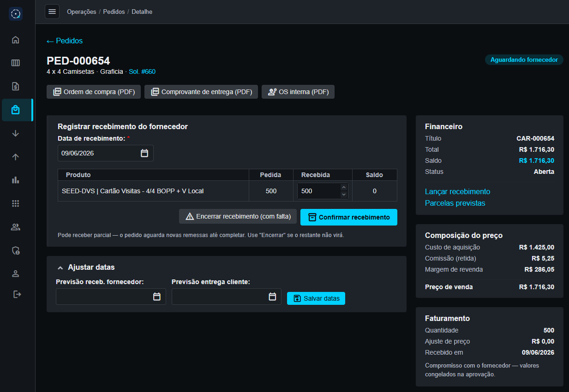Select the shopping bag orders icon
Image resolution: width=569 pixels, height=392 pixels.
[16, 110]
